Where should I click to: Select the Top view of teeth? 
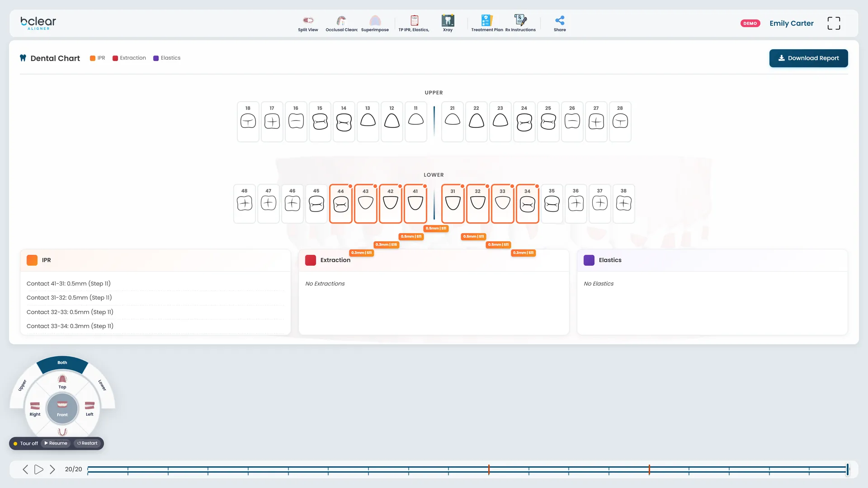62,381
